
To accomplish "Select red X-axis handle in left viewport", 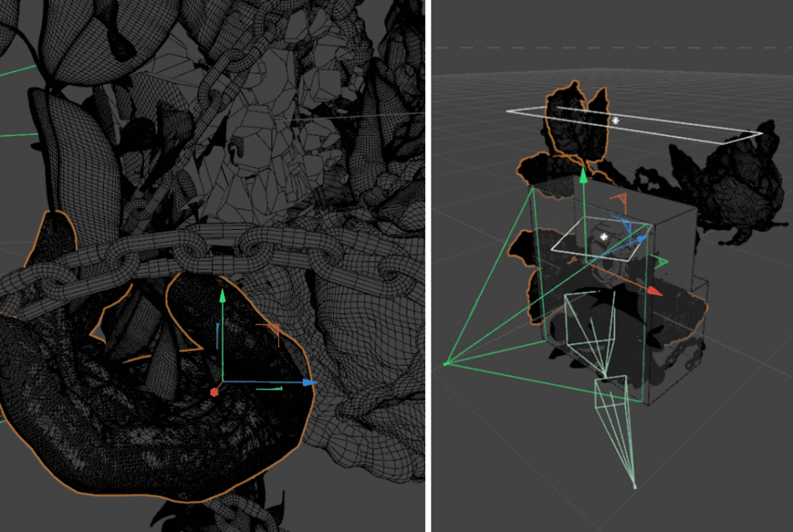I will 215,392.
